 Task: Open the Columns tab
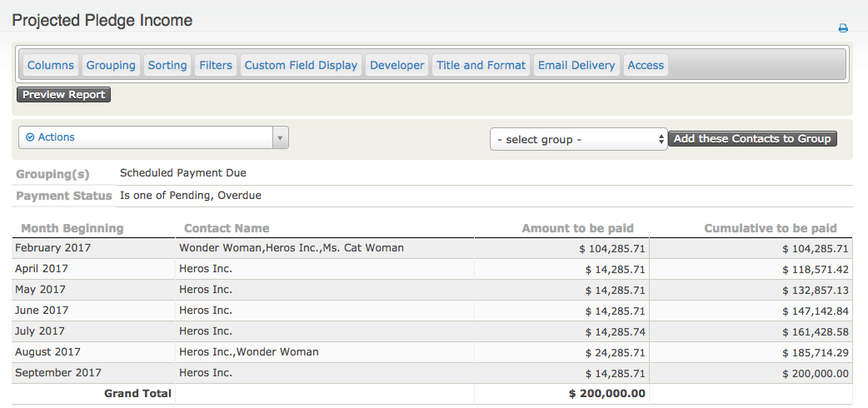click(x=51, y=65)
